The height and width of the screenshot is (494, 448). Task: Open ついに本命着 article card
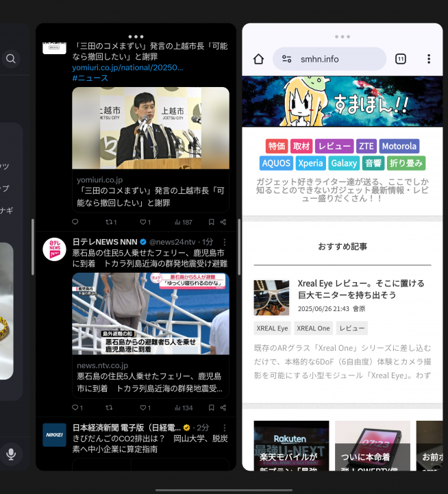click(373, 445)
